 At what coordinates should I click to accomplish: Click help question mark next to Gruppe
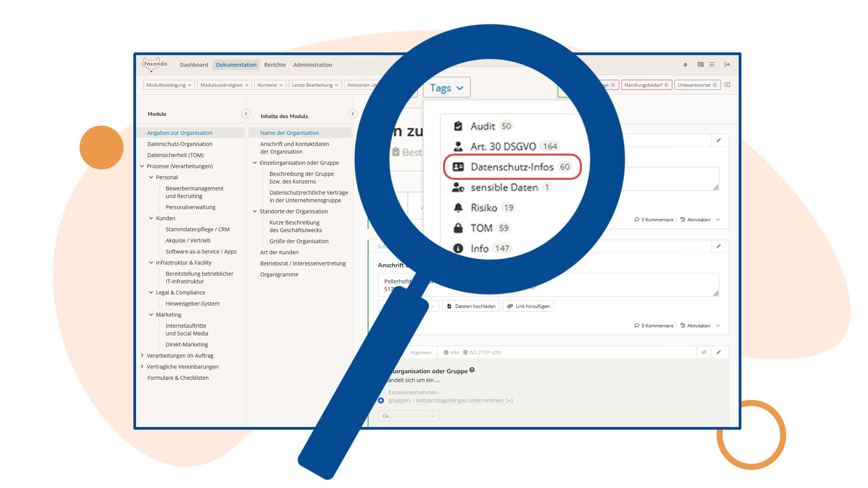coord(472,370)
